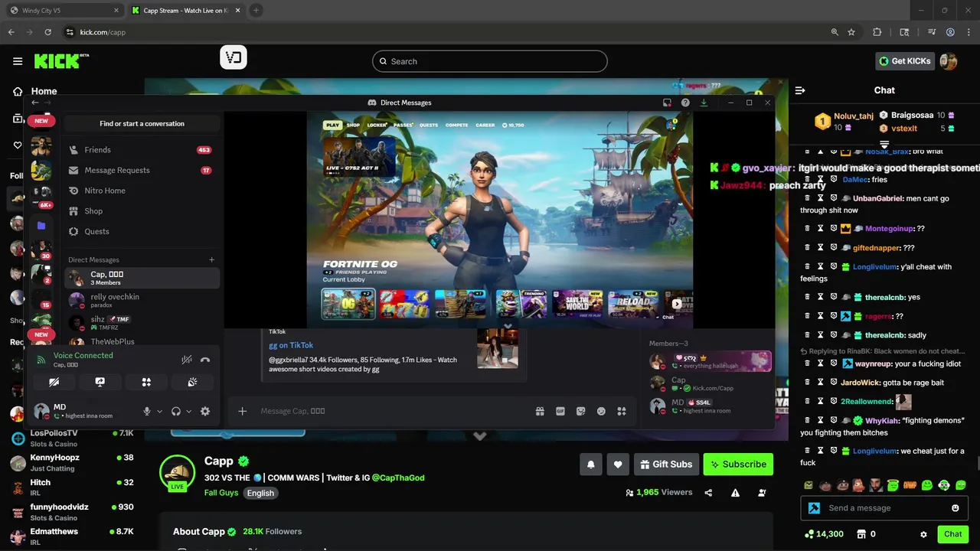This screenshot has width=980, height=551.
Task: Open Discord sticker picker
Action: 581,411
